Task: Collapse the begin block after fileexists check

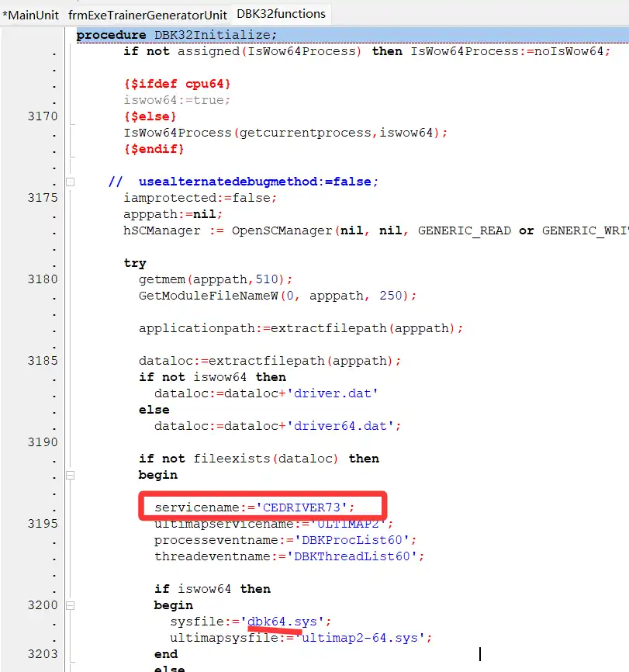Action: click(71, 475)
